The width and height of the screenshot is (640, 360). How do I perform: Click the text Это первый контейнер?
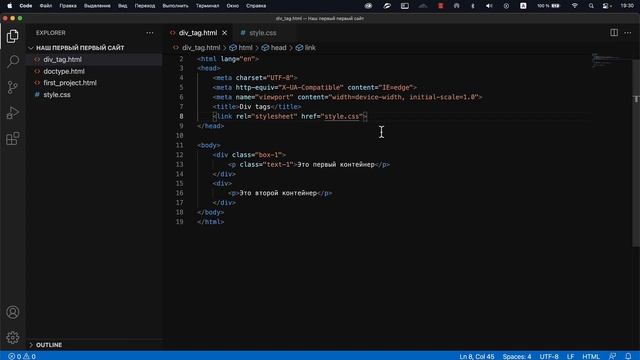(336, 164)
